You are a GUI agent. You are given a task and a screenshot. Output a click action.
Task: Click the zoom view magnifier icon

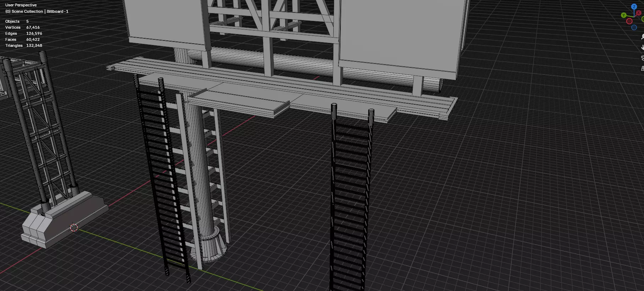click(642, 37)
